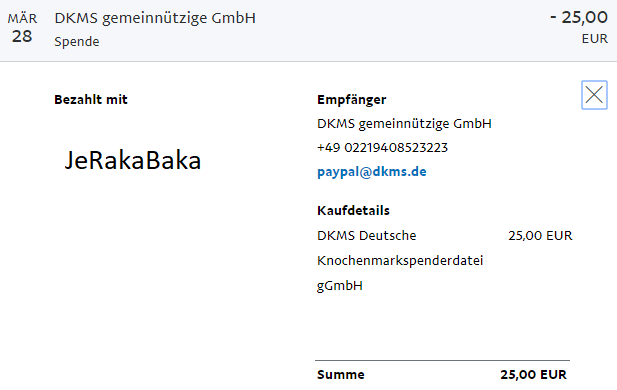Click the Knochenmarkspenderdatei item text
617x390 pixels.
point(400,261)
